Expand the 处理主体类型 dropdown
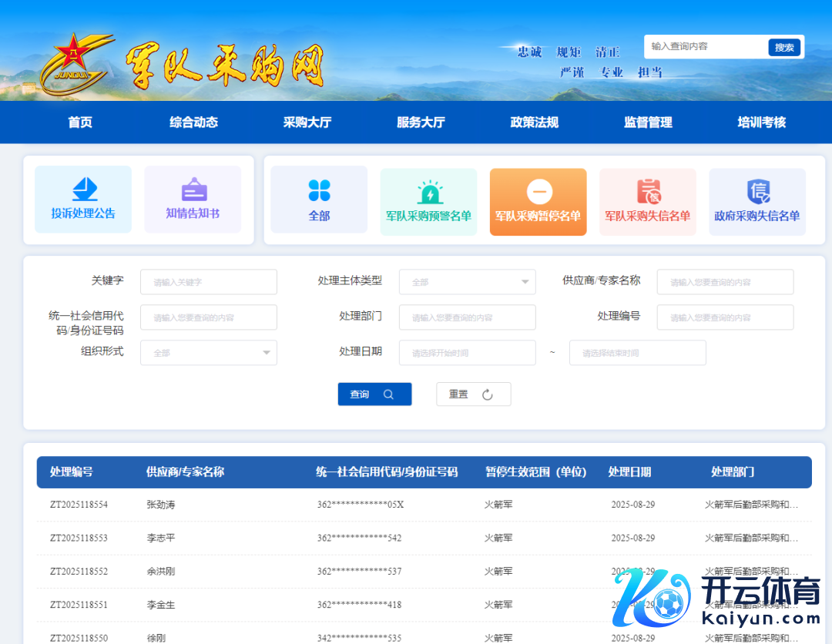The image size is (832, 644). click(467, 282)
